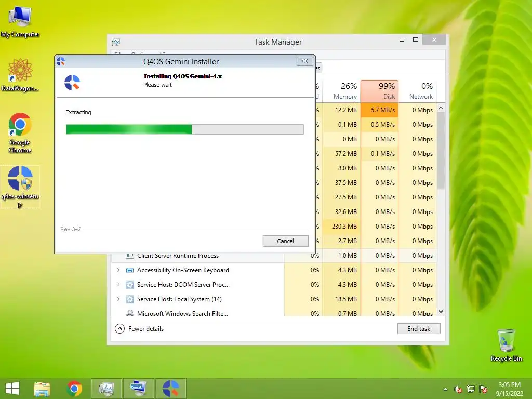532x399 pixels.
Task: Click Accessibility On-Screen Keyboard process icon
Action: coord(129,270)
